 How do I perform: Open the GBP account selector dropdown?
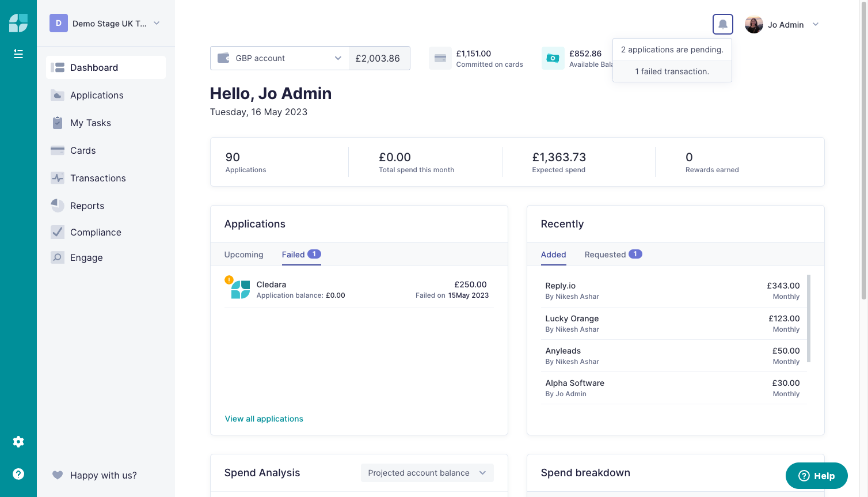tap(280, 58)
